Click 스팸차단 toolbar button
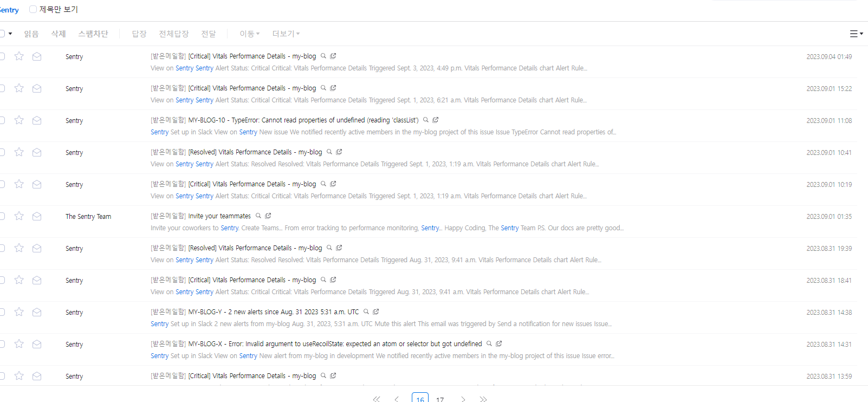Screen dimensions: 868x402 pyautogui.click(x=93, y=34)
